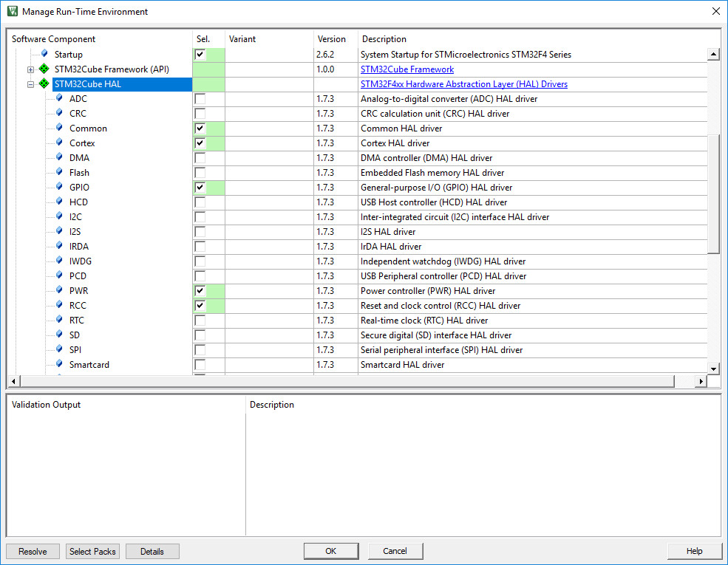Enable the SD interface checkbox
Screen dimensions: 728x565
200,335
